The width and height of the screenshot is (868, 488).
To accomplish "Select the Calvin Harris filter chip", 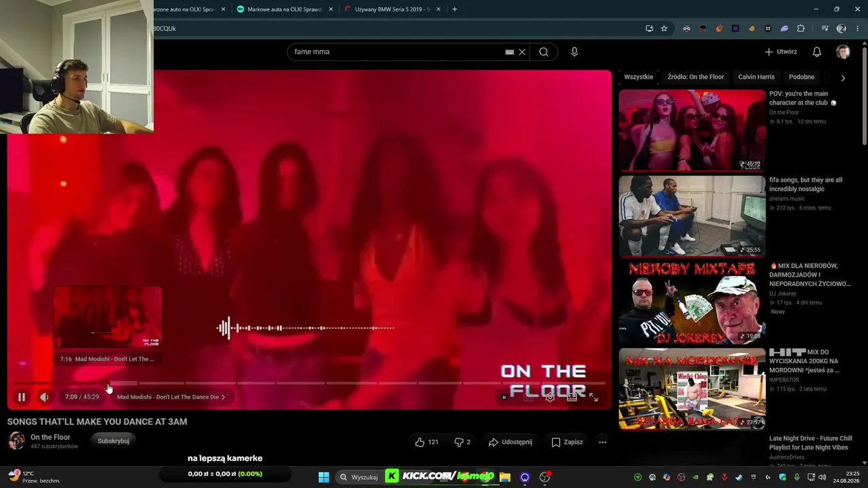I will click(756, 77).
